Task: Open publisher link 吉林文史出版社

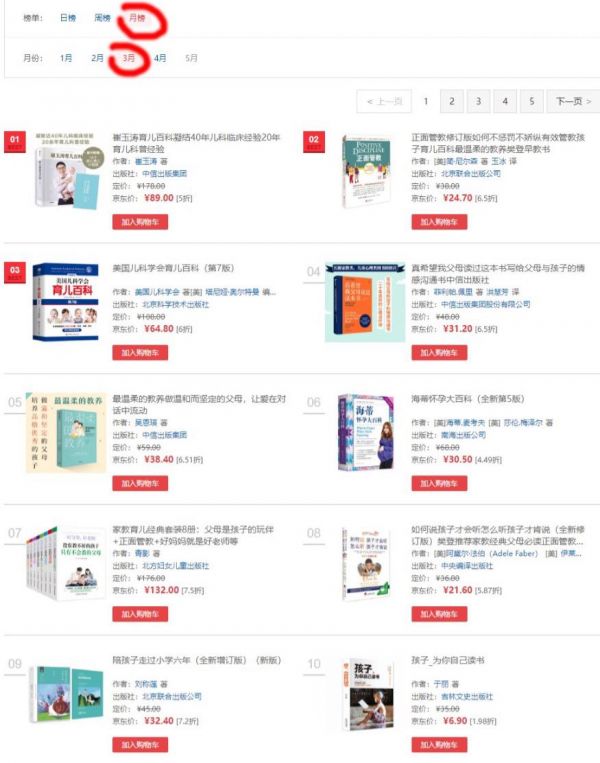Action: click(x=467, y=696)
